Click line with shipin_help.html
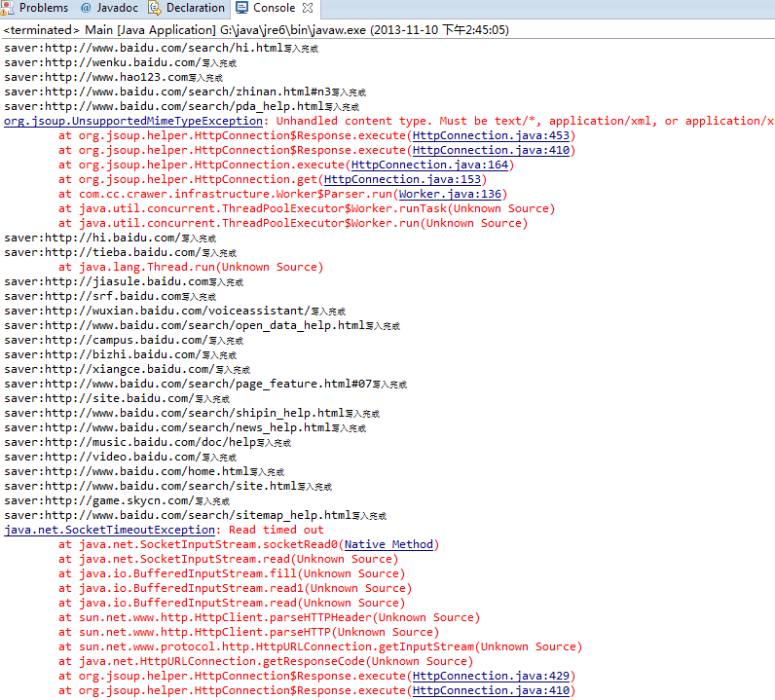 point(192,413)
